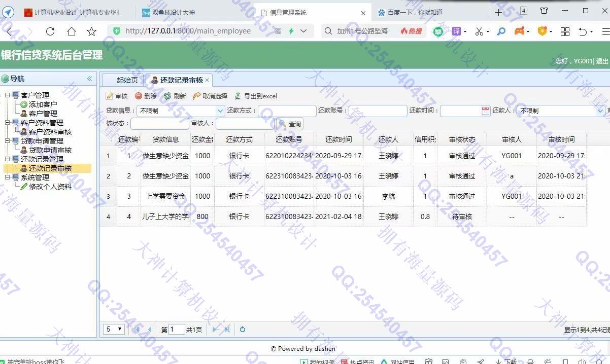Open 贷款申请审核 in navigation tree

[x=50, y=150]
